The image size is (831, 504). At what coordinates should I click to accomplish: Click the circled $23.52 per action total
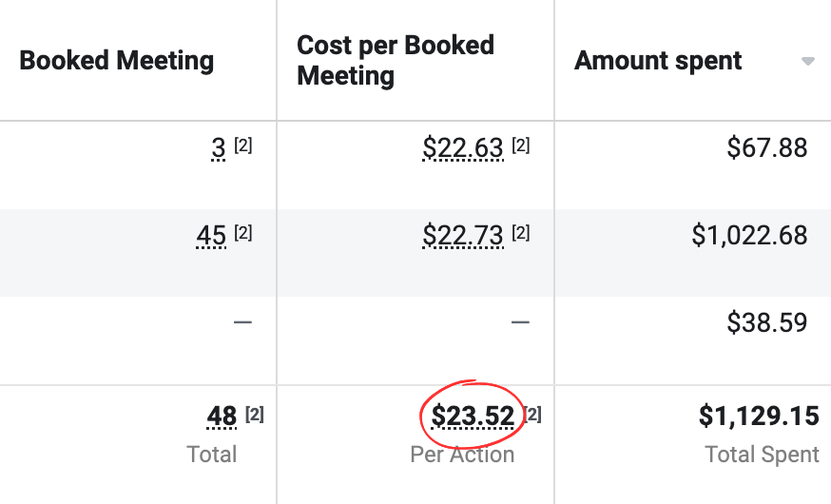tap(473, 417)
